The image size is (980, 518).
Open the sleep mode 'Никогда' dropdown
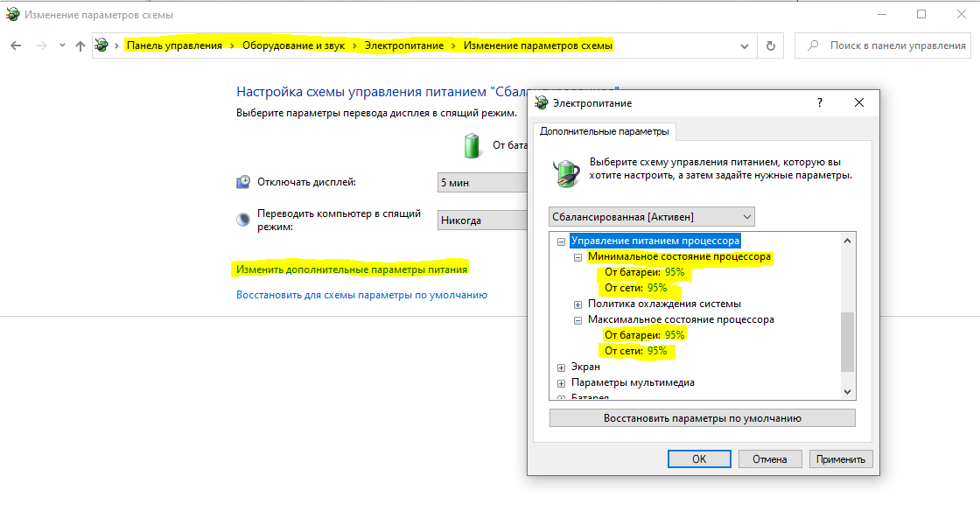[x=482, y=220]
